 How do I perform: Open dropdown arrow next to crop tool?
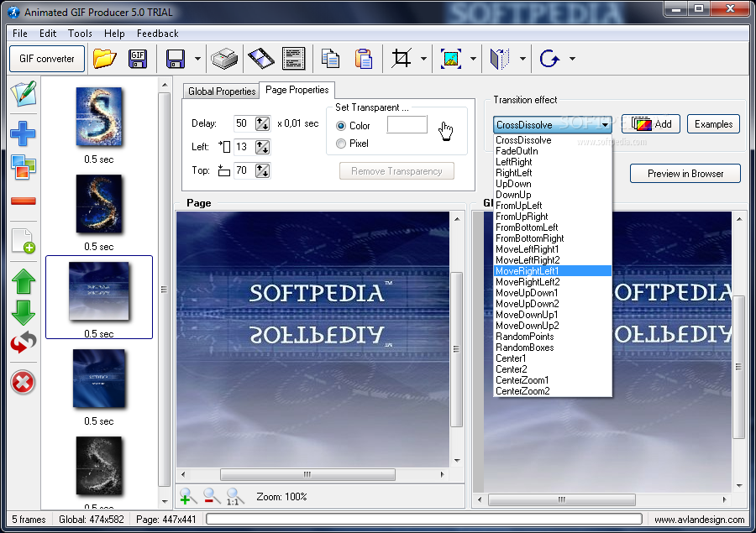point(423,59)
